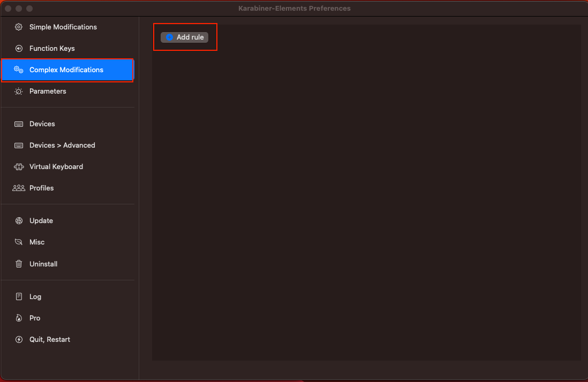Click the Complex Modifications gears icon
The height and width of the screenshot is (382, 588).
[x=18, y=70]
